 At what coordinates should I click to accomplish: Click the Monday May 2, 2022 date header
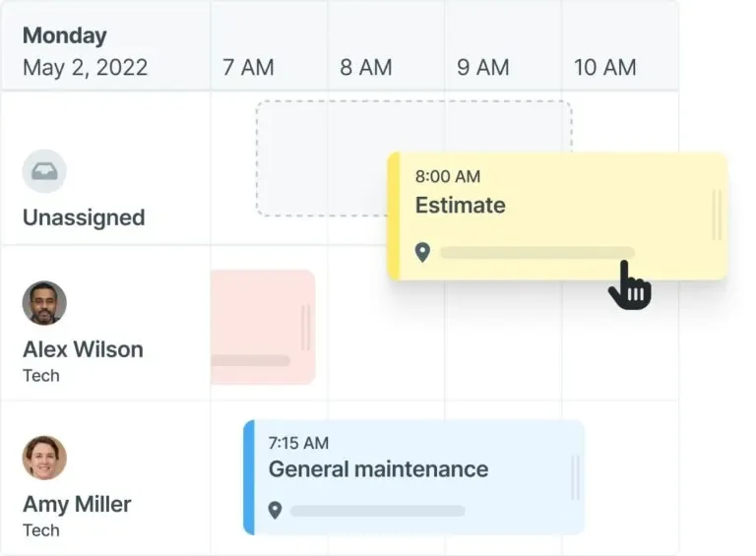[85, 51]
